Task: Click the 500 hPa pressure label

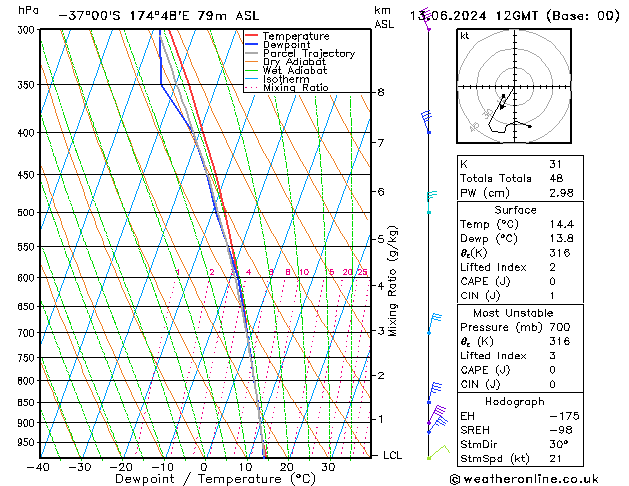Action: 28,213
